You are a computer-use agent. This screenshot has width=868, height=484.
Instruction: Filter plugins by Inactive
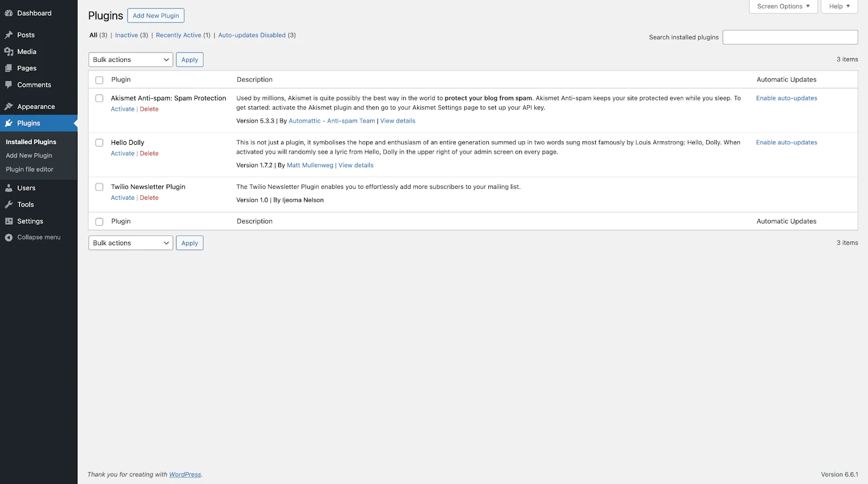[126, 35]
